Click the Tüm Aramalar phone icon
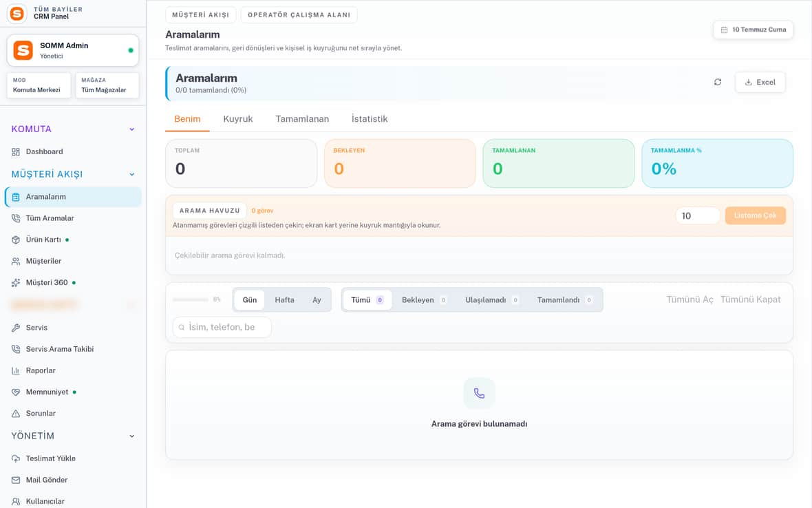Image resolution: width=812 pixels, height=508 pixels. pos(16,218)
